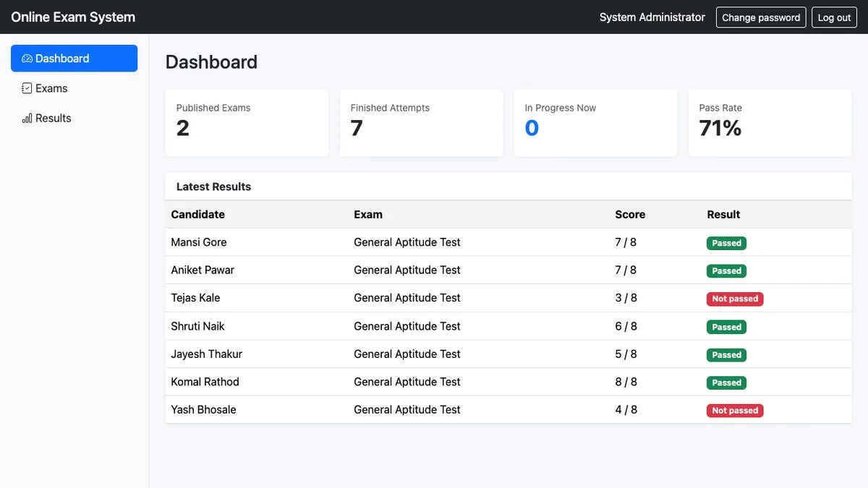This screenshot has height=488, width=868.
Task: Click Yash Bhosale's score 4 / 8
Action: (626, 410)
